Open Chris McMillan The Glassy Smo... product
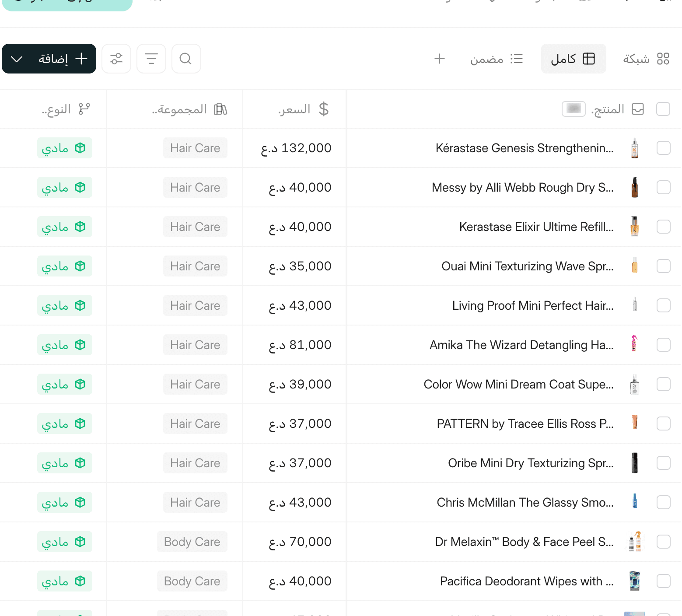The image size is (682, 616). tap(525, 503)
